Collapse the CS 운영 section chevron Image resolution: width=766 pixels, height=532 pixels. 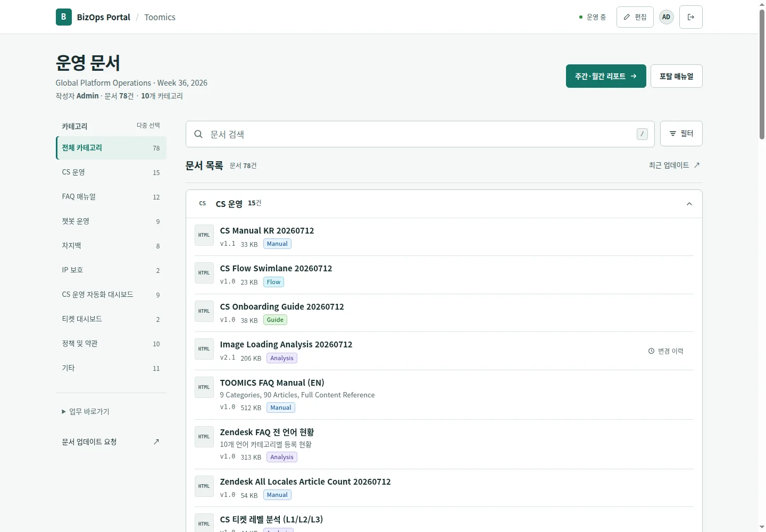pos(689,204)
